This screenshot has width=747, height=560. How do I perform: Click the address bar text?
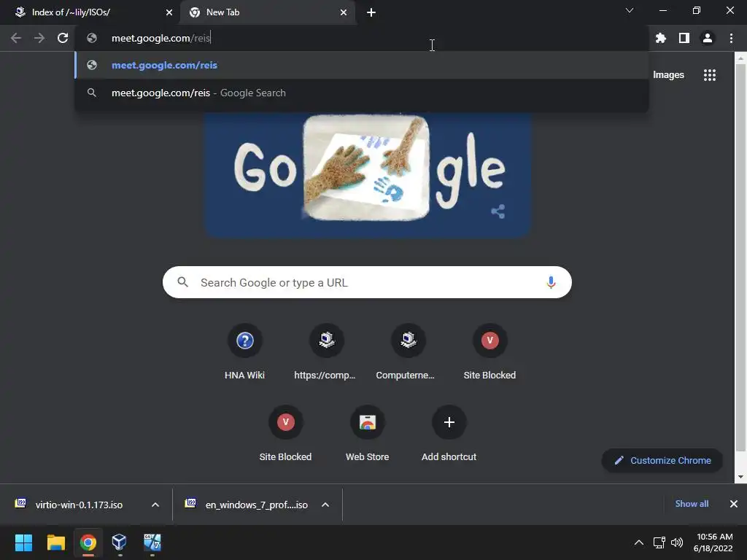160,38
